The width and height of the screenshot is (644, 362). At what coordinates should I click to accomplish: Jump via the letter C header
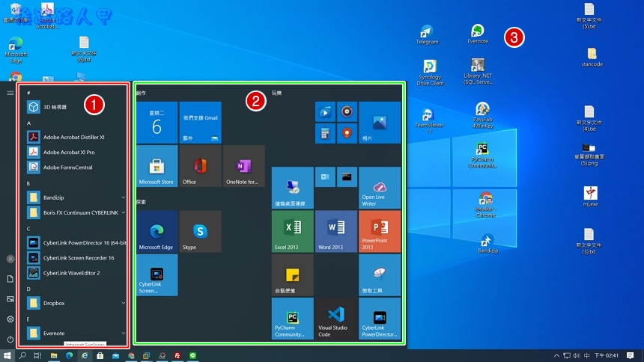(28, 229)
